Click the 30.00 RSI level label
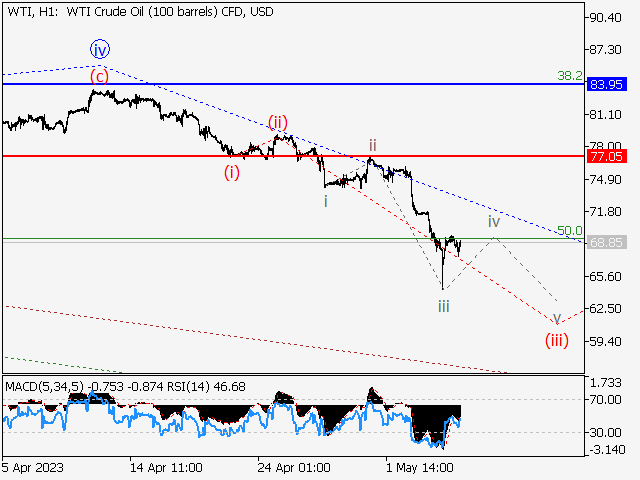640x480 pixels. click(x=606, y=432)
